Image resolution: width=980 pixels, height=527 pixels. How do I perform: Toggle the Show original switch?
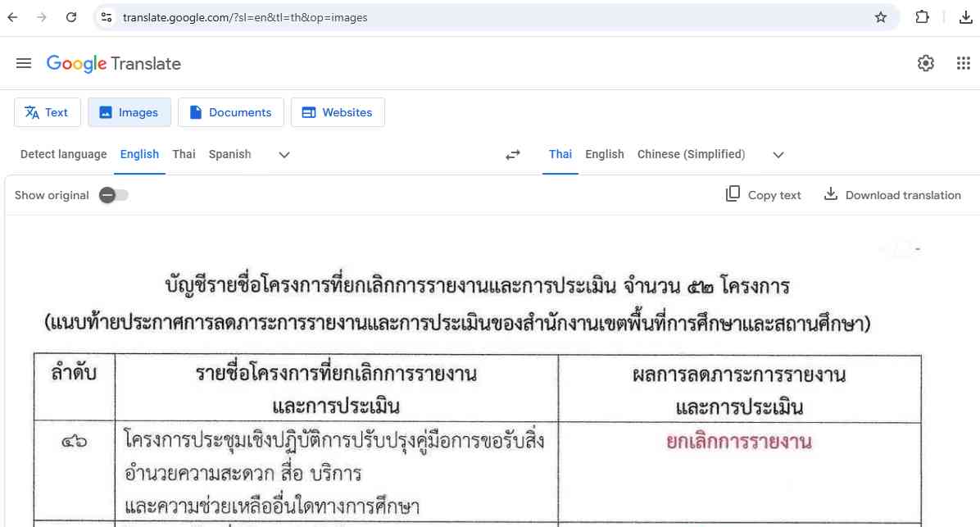click(x=113, y=195)
